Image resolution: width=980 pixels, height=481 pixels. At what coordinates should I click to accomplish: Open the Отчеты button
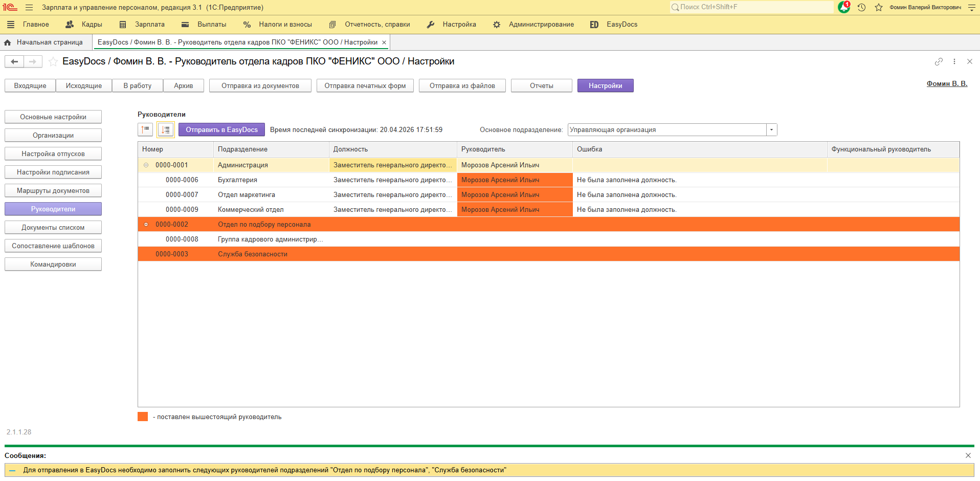(x=542, y=85)
